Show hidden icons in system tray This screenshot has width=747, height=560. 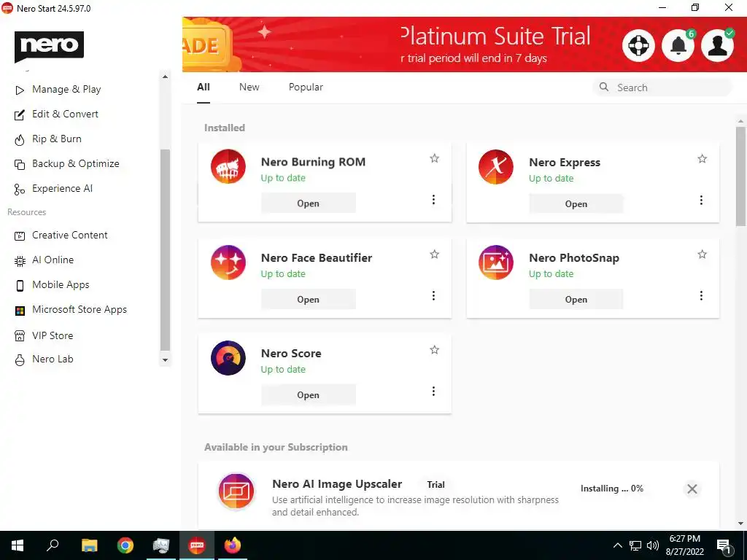pos(617,545)
